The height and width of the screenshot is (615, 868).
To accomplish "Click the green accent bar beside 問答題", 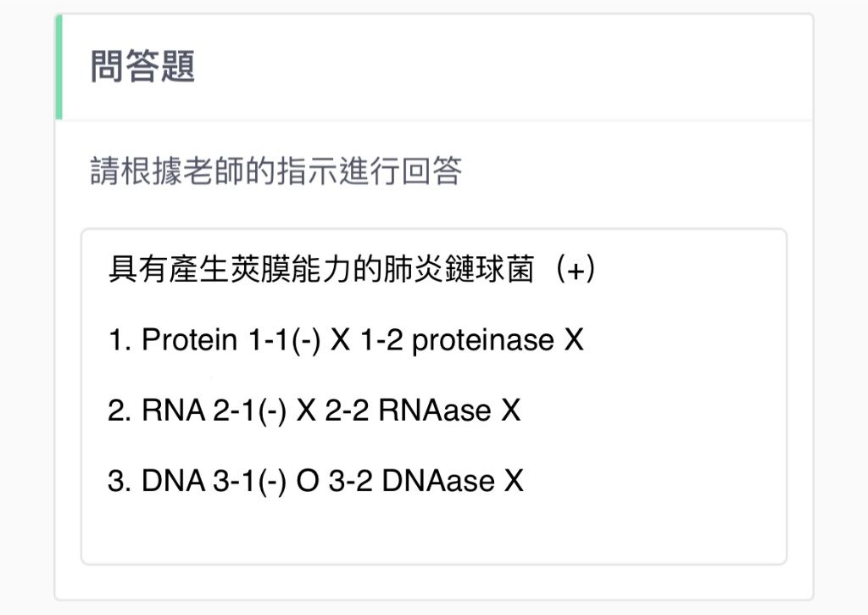I will tap(58, 66).
